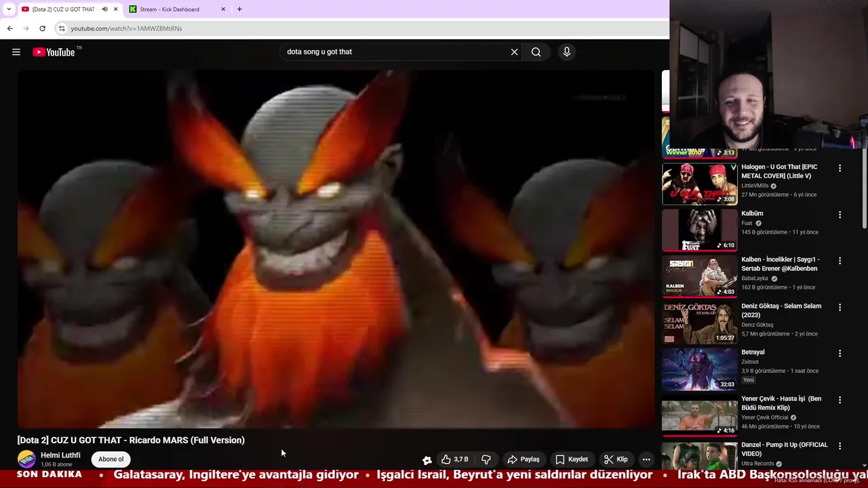Open options menu for Betrayal video
The image size is (868, 488).
[840, 354]
